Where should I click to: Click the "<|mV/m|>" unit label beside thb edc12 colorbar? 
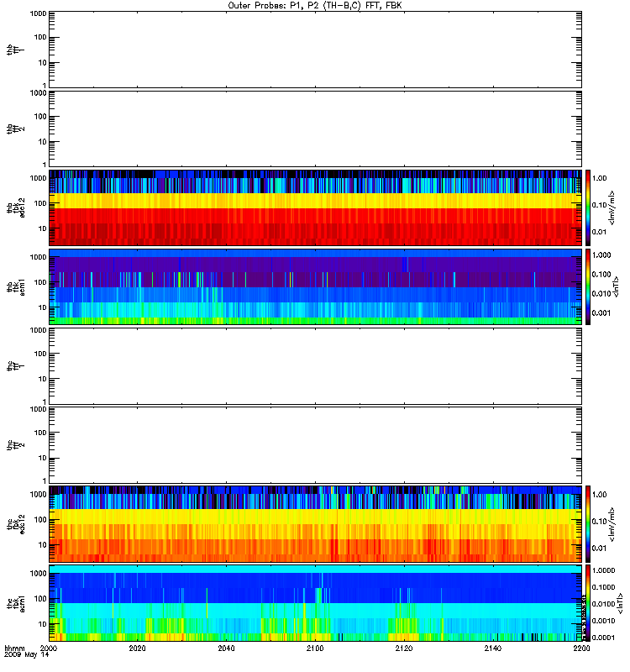tap(612, 207)
